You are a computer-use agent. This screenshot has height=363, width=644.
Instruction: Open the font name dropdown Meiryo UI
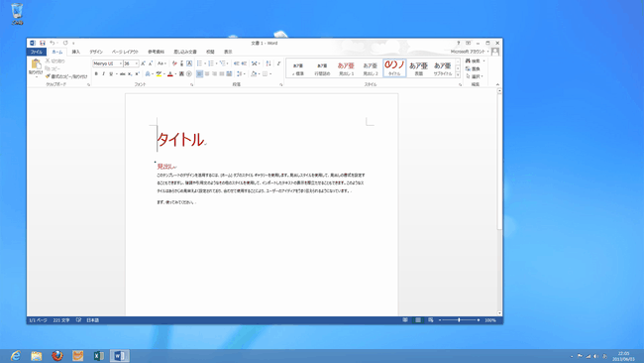coord(120,63)
